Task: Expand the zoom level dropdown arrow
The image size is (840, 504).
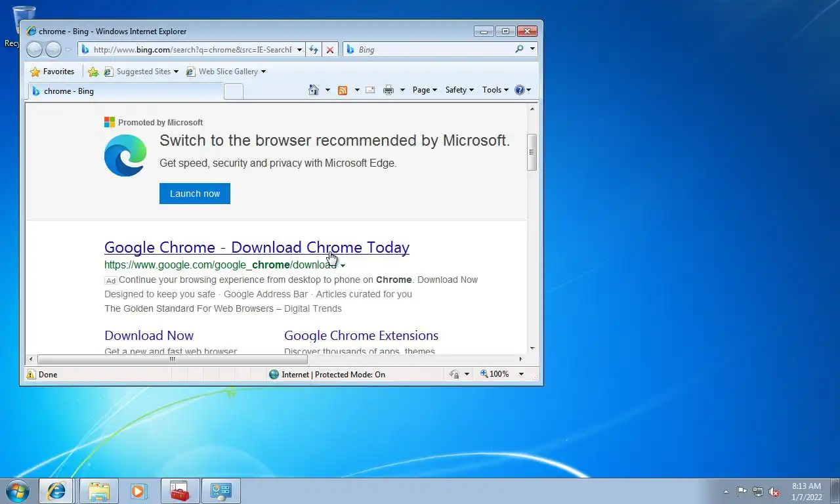Action: click(521, 374)
